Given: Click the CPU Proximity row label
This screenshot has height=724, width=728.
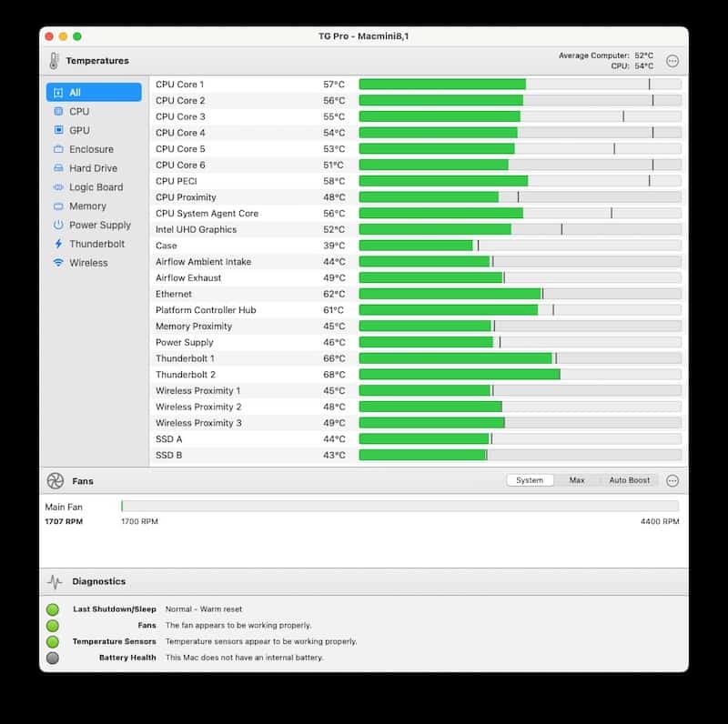Looking at the screenshot, I should [x=186, y=197].
